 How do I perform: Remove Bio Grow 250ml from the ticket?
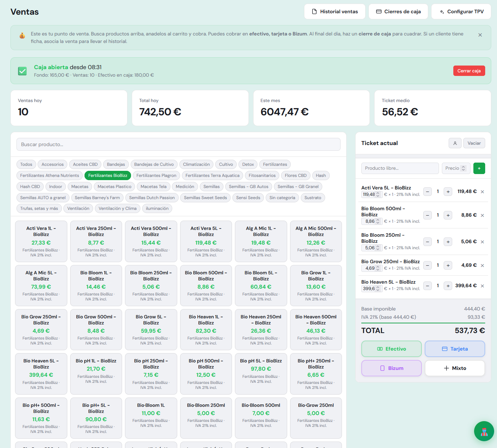point(482,265)
